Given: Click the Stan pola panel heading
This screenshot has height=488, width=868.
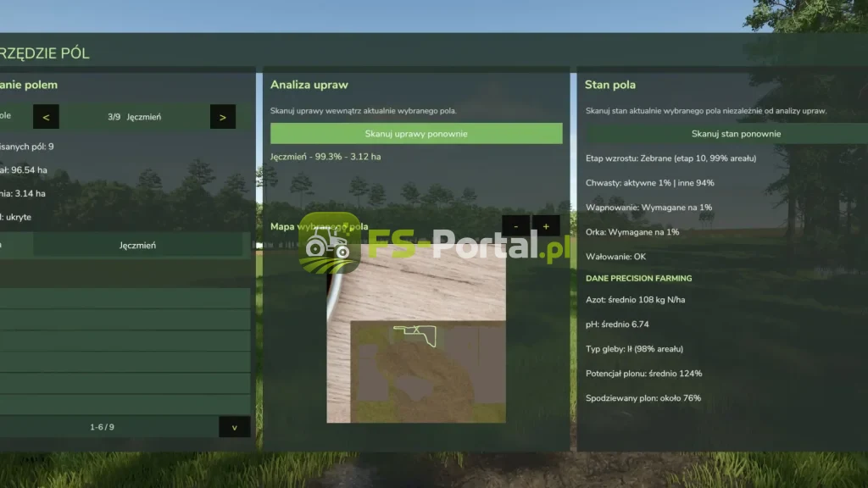Looking at the screenshot, I should click(610, 85).
